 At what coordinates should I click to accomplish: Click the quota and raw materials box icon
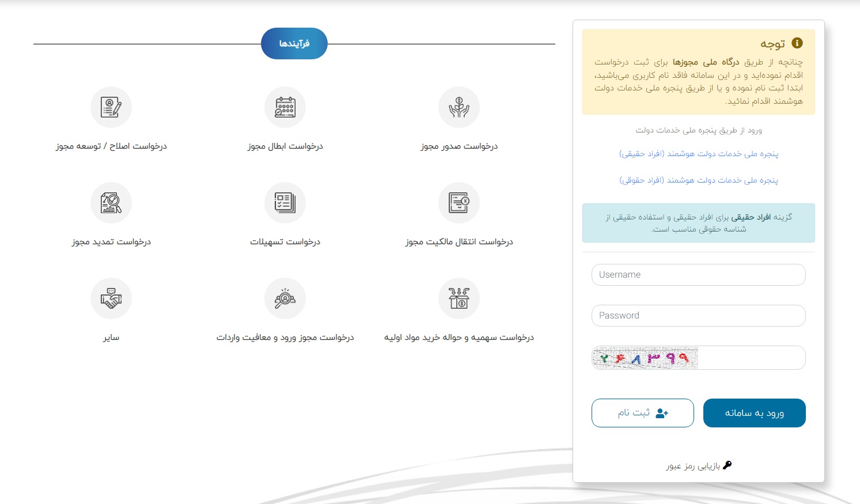click(459, 298)
